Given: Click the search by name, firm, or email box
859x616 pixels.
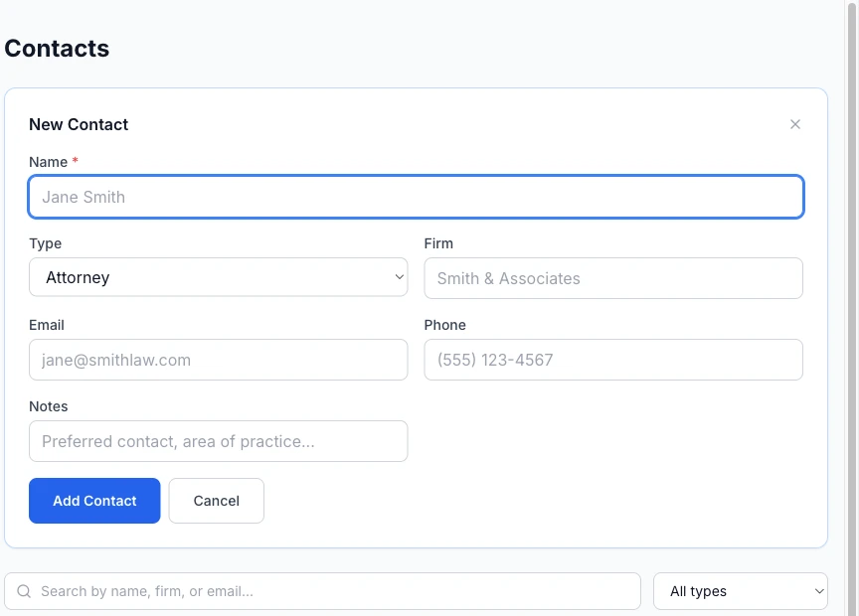Looking at the screenshot, I should coord(323,591).
